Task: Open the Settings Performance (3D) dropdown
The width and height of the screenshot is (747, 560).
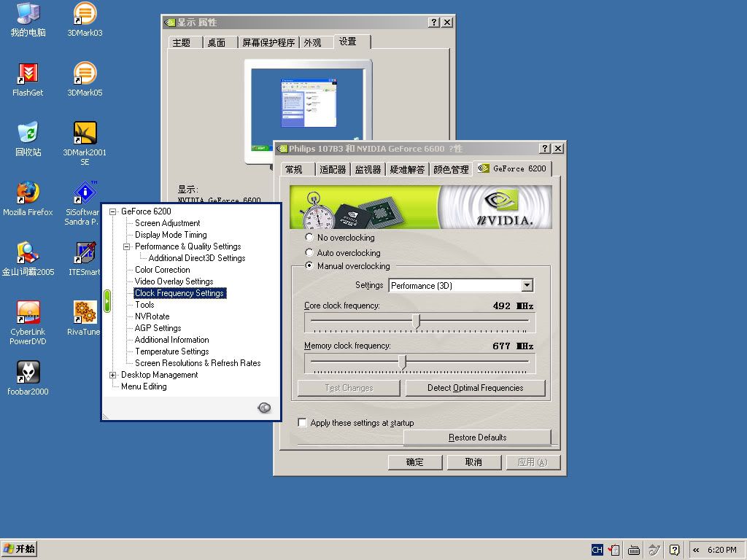Action: click(527, 285)
